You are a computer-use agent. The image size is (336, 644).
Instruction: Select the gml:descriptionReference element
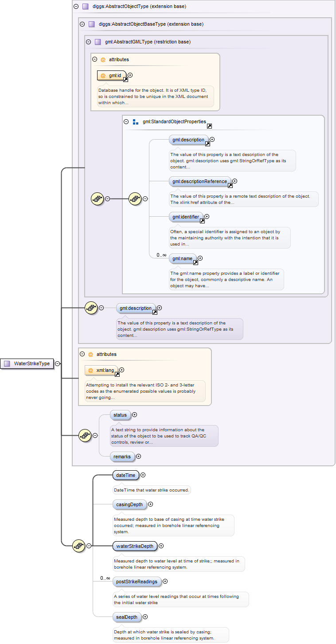pyautogui.click(x=200, y=181)
